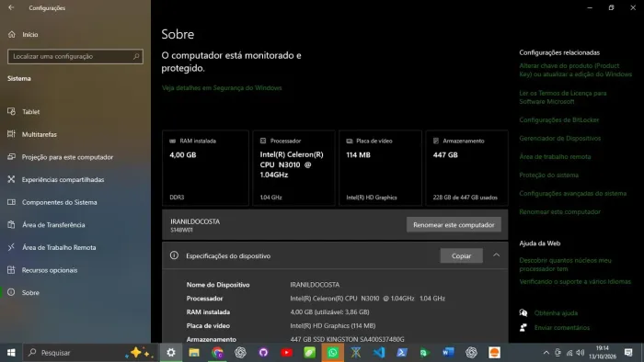Open Área de trabalho remota related link

[555, 156]
